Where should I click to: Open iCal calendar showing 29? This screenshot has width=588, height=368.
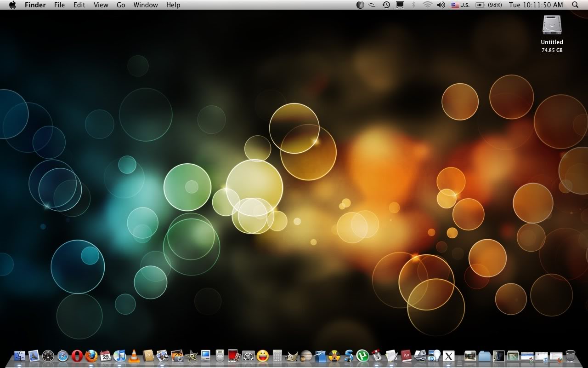click(105, 356)
